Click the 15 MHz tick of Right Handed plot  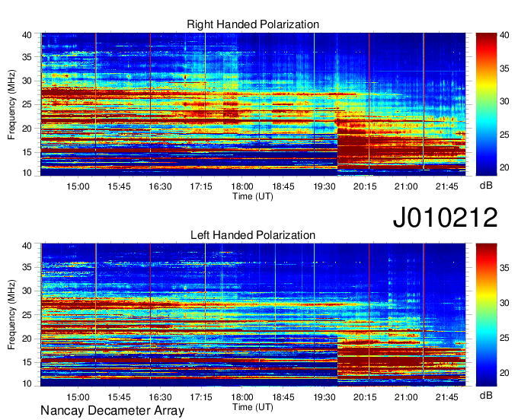point(27,152)
